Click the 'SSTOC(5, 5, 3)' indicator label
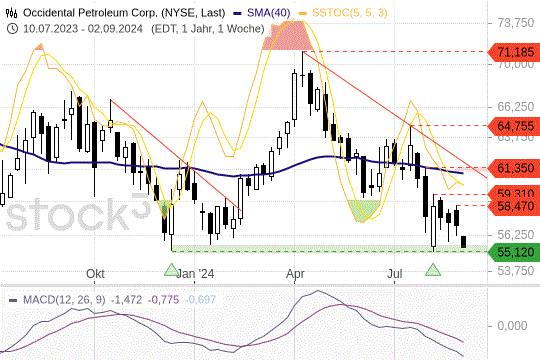The width and height of the screenshot is (540, 360). click(x=350, y=13)
